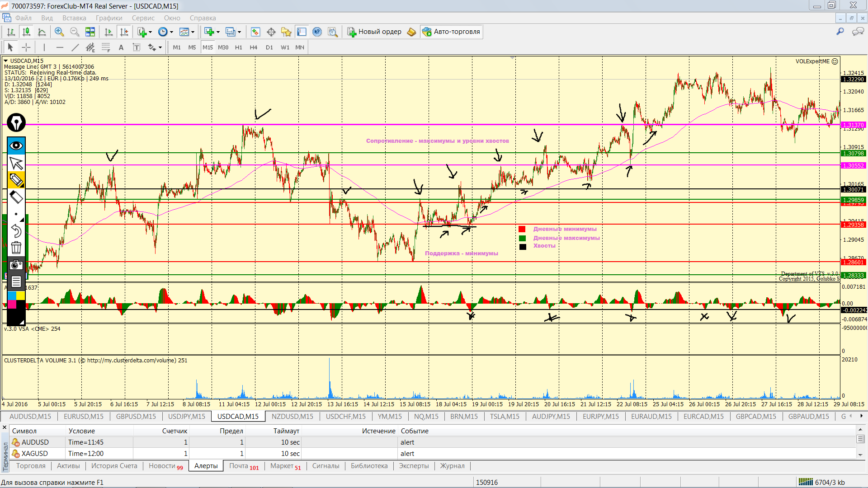Select the Fibonacci retracement tool
This screenshot has height=488, width=868.
coord(106,47)
